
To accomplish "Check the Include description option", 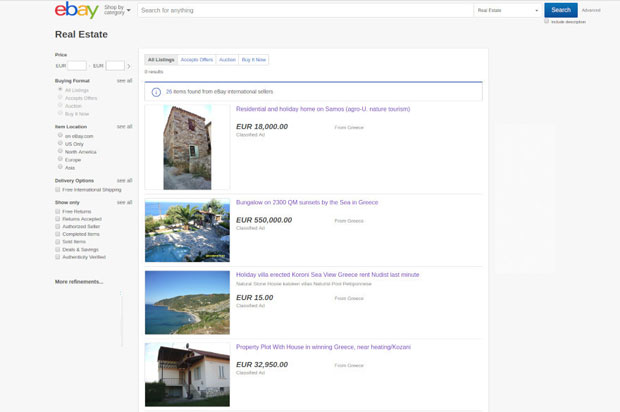I will [x=547, y=21].
